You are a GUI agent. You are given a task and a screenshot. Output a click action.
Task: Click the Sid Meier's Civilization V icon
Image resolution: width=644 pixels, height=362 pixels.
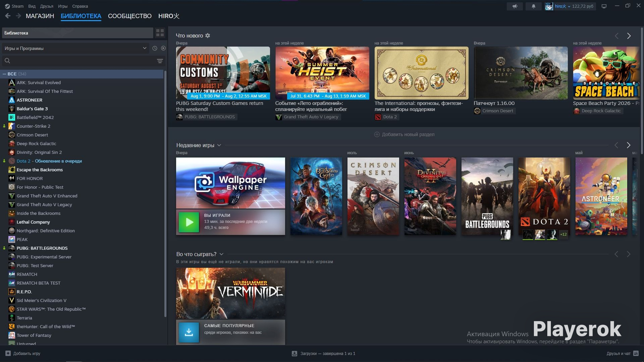click(x=12, y=300)
